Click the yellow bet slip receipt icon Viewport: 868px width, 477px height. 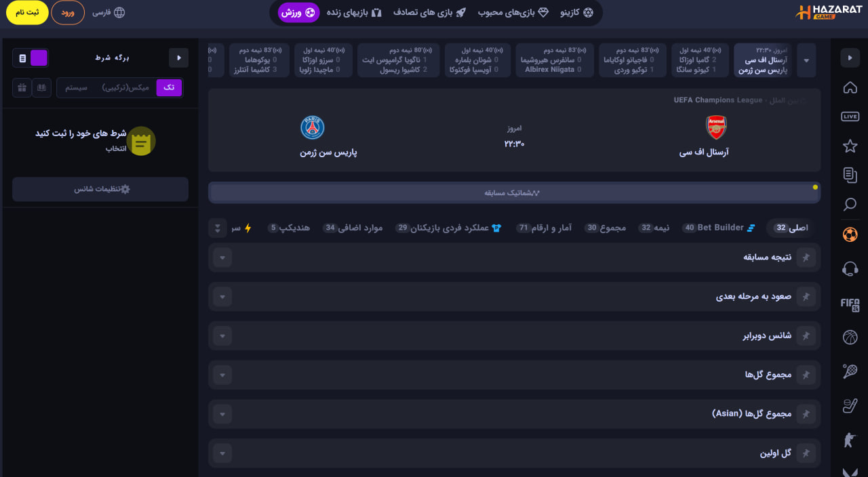141,141
